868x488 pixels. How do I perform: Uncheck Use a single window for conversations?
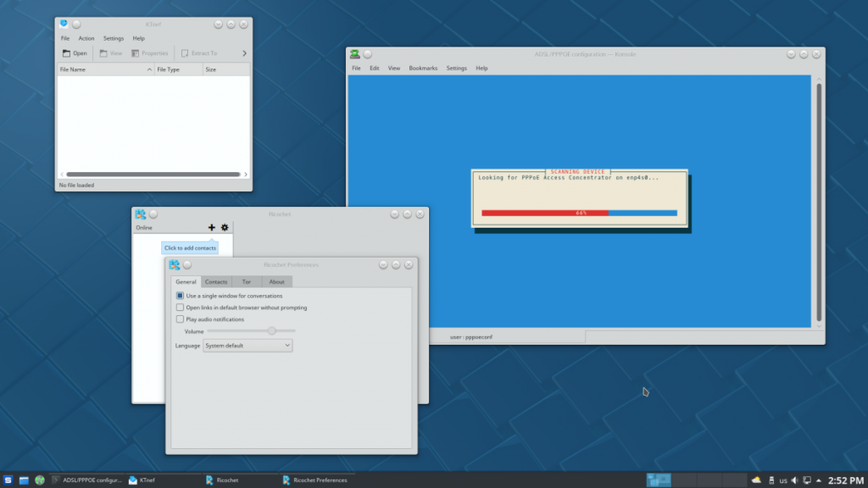(180, 296)
